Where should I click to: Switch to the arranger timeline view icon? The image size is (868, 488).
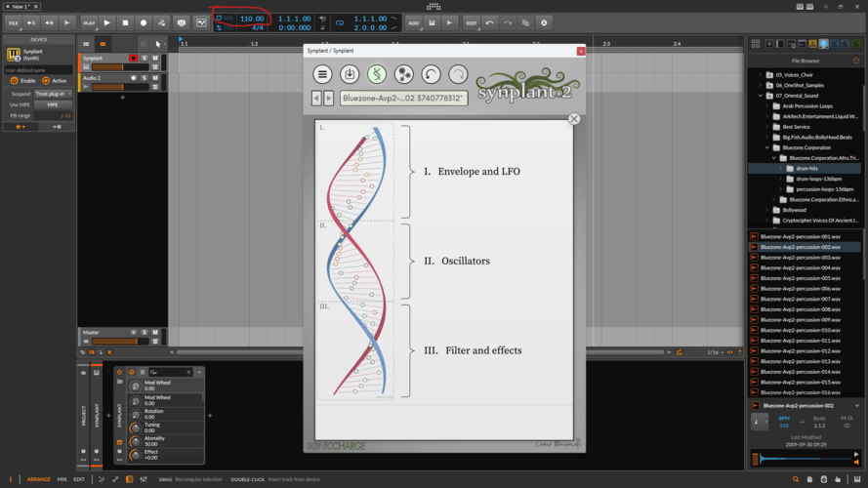[x=103, y=44]
